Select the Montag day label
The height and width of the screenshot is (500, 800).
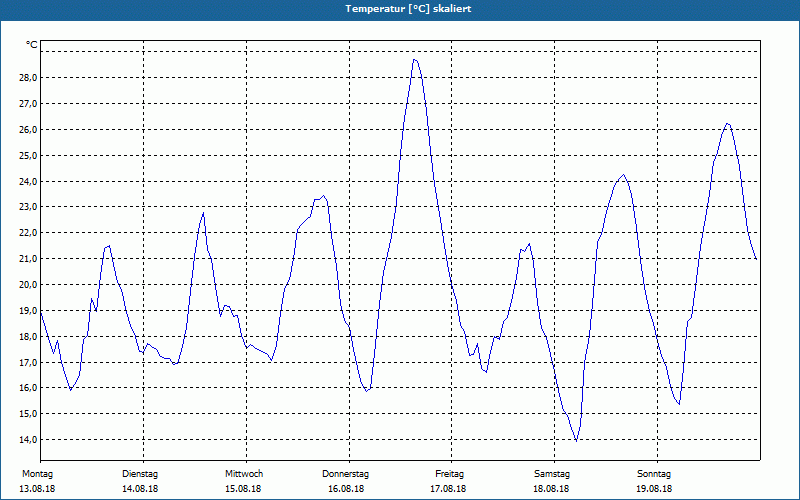(37, 474)
